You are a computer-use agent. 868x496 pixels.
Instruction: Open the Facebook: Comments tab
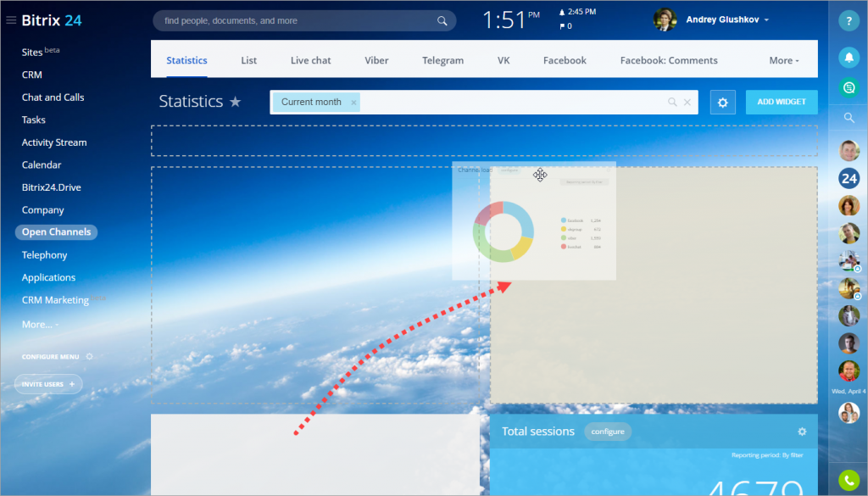tap(669, 60)
